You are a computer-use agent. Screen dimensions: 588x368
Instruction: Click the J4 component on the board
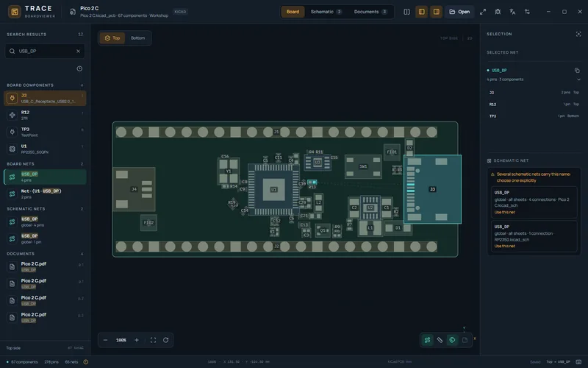(134, 189)
